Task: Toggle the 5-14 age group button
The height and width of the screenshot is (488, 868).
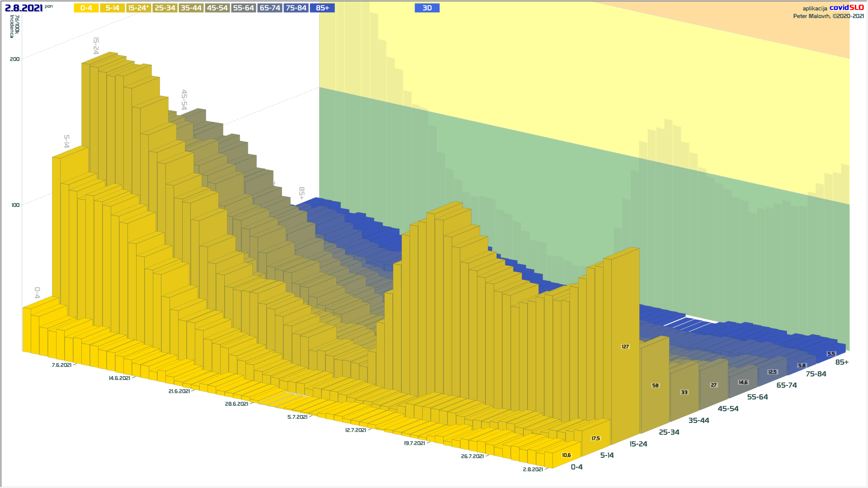Action: [x=113, y=8]
